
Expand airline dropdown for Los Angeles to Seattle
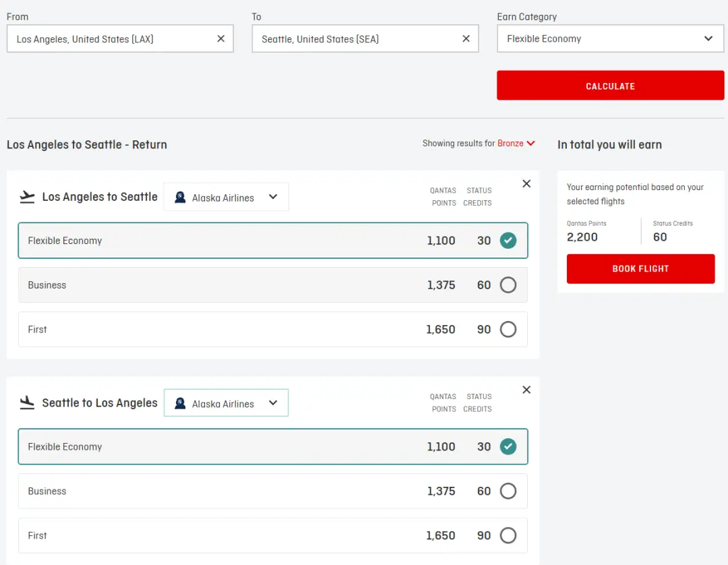tap(272, 198)
